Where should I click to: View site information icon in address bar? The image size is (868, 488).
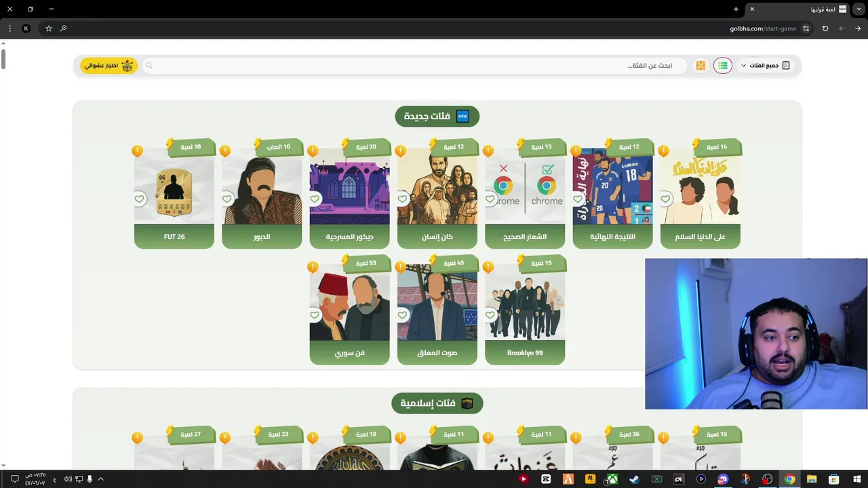(806, 28)
